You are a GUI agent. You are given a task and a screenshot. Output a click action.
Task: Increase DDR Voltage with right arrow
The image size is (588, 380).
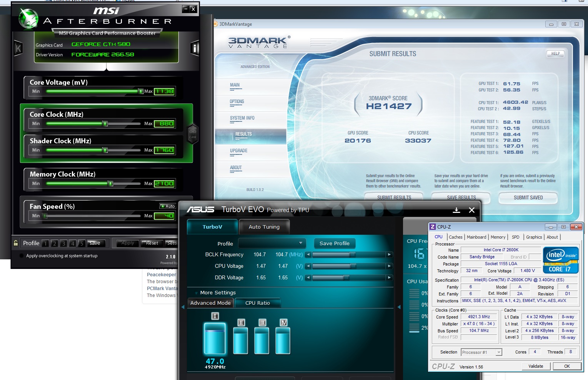(389, 277)
